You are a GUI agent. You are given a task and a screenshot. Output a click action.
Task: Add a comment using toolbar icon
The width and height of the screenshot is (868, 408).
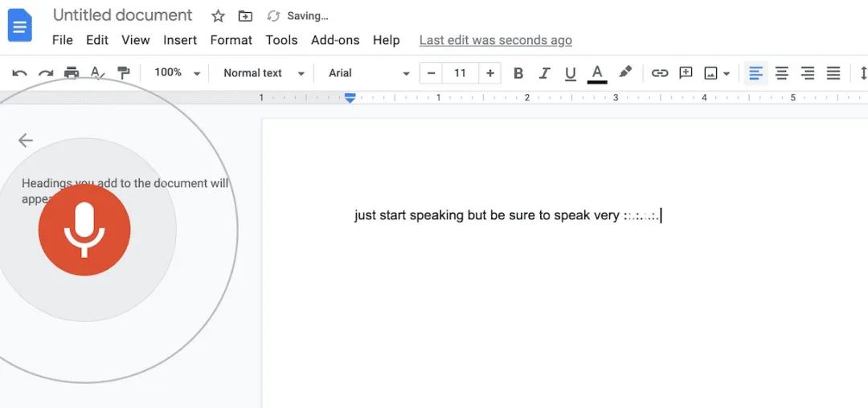point(686,73)
